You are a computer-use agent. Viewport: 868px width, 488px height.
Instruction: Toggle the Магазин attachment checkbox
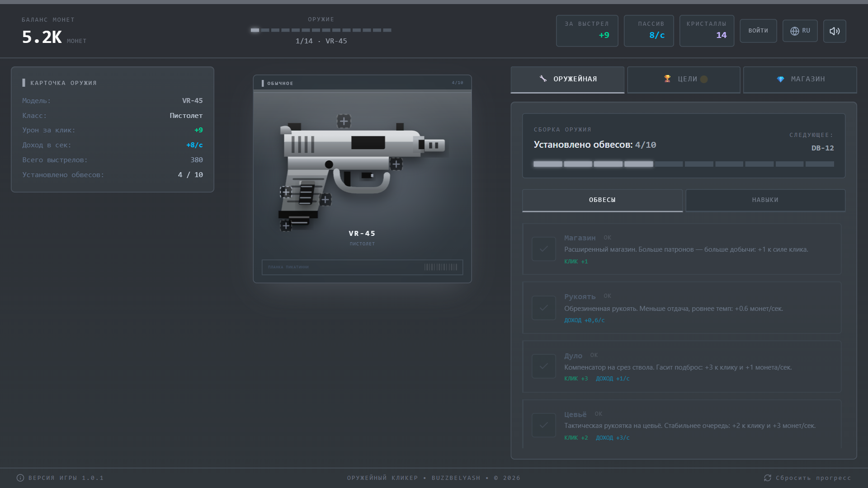click(x=544, y=249)
